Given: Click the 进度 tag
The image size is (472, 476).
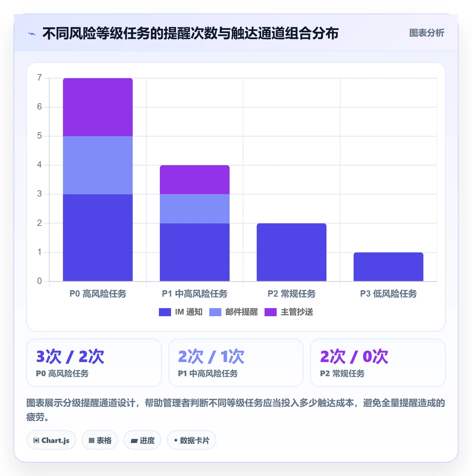Looking at the screenshot, I should 142,440.
